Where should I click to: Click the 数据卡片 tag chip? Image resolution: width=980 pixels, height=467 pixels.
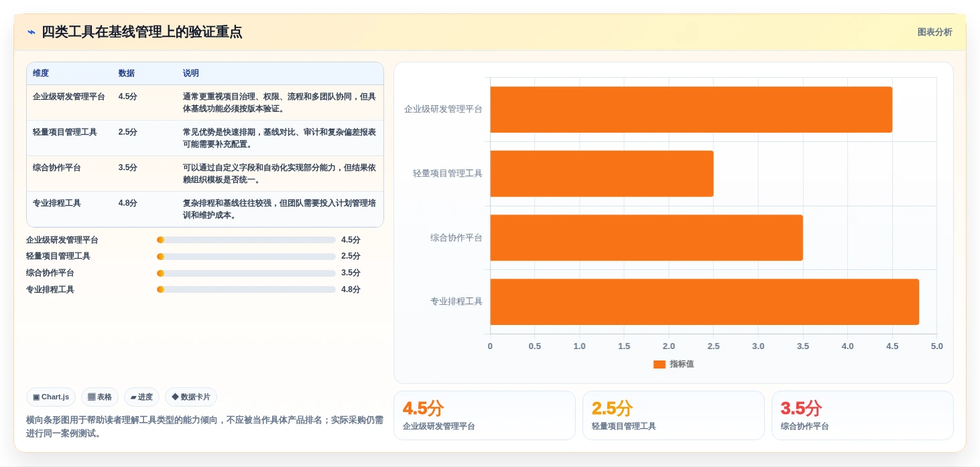191,397
